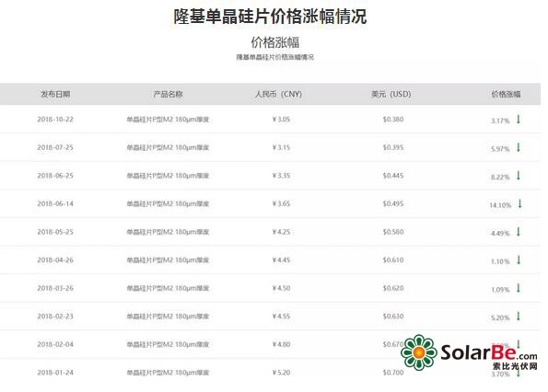Click the green down arrow in the 2018-07-25 row

pos(519,147)
